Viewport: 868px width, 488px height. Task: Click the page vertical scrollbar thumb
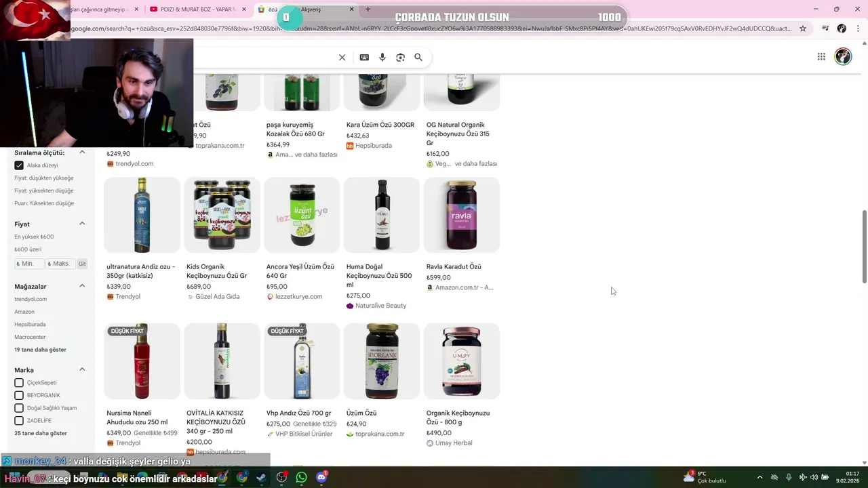coord(864,247)
